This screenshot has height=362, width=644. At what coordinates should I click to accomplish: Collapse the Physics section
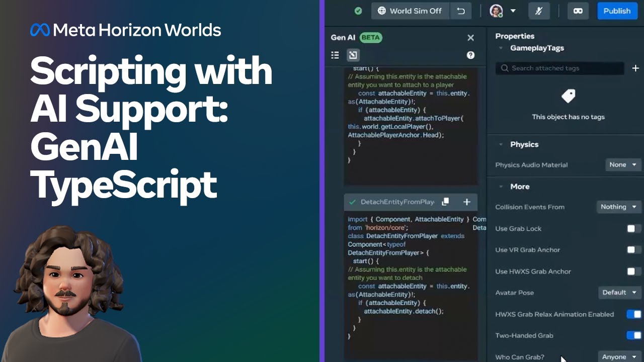[501, 144]
